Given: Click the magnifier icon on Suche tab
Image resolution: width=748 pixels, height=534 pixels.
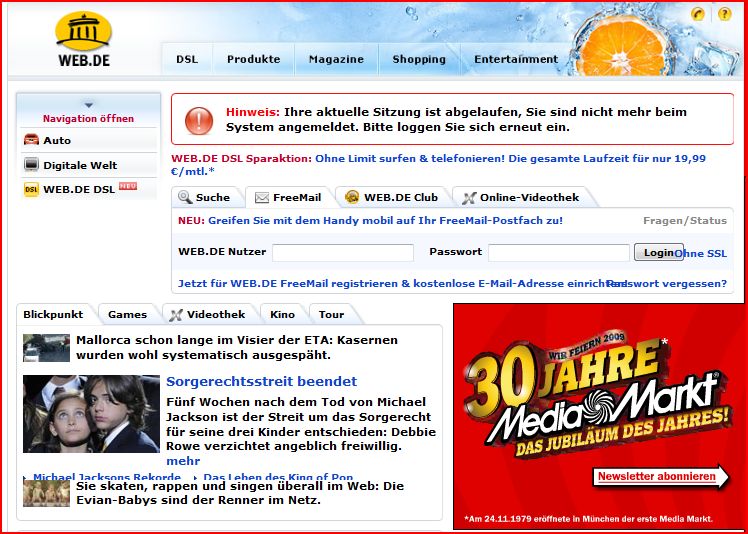Looking at the screenshot, I should coord(183,198).
